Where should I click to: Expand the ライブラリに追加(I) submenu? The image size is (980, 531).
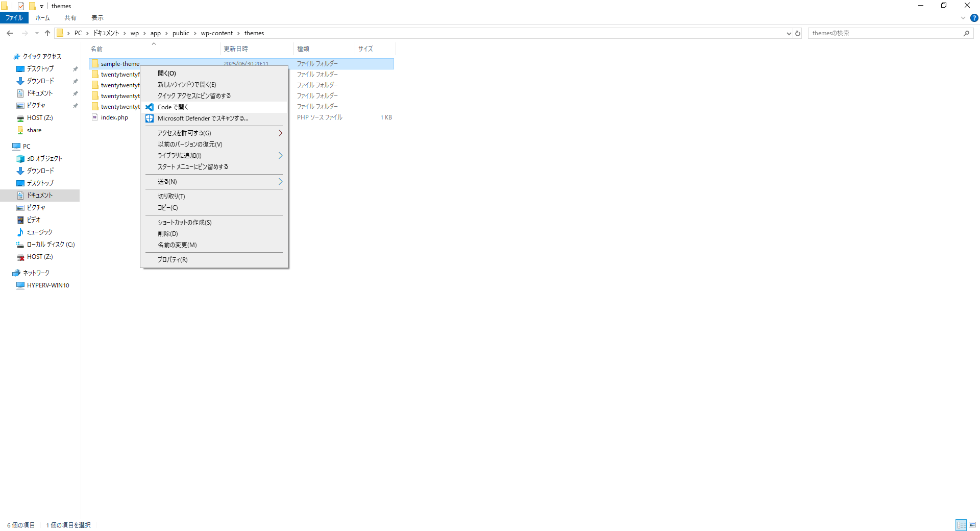(x=214, y=156)
